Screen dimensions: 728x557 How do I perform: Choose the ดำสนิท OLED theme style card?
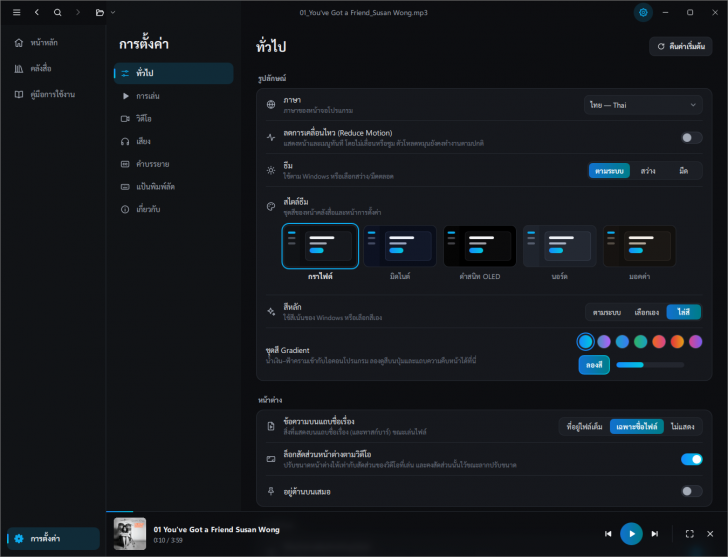pos(480,246)
